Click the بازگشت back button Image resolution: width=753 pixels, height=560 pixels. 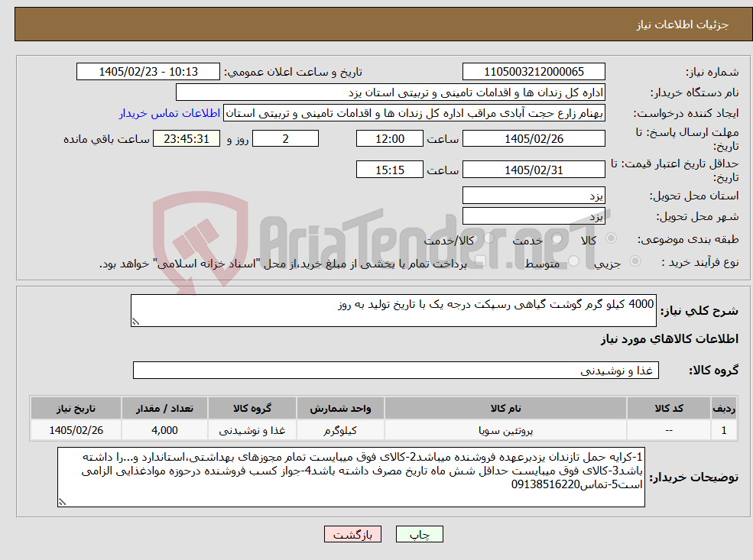352,534
